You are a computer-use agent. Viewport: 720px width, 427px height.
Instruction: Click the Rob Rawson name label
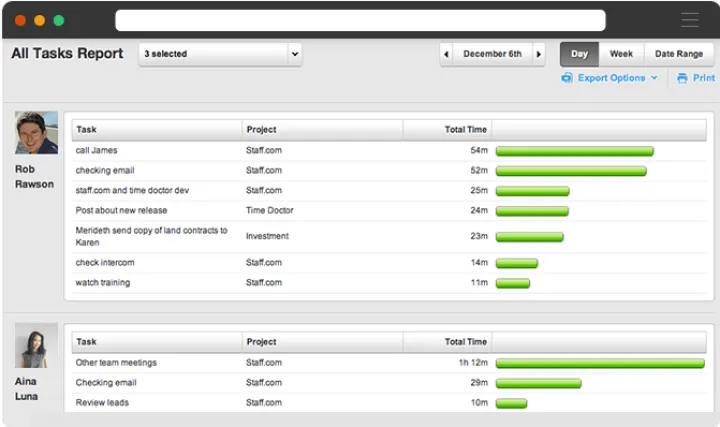pyautogui.click(x=34, y=177)
